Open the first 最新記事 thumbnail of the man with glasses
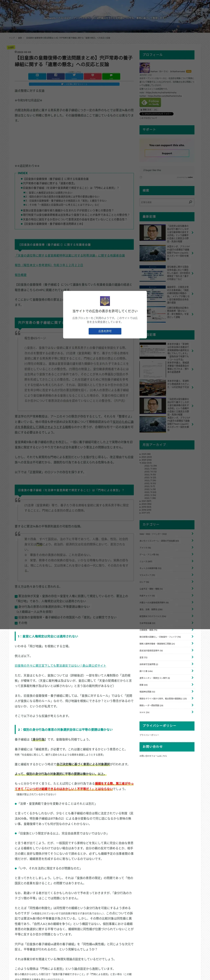Screen dimensions: 210x980 point(152,232)
